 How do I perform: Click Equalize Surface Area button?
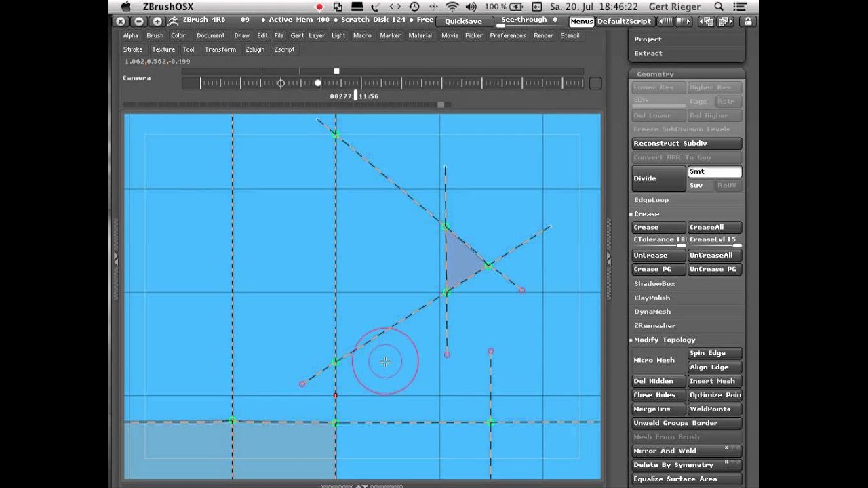click(687, 479)
